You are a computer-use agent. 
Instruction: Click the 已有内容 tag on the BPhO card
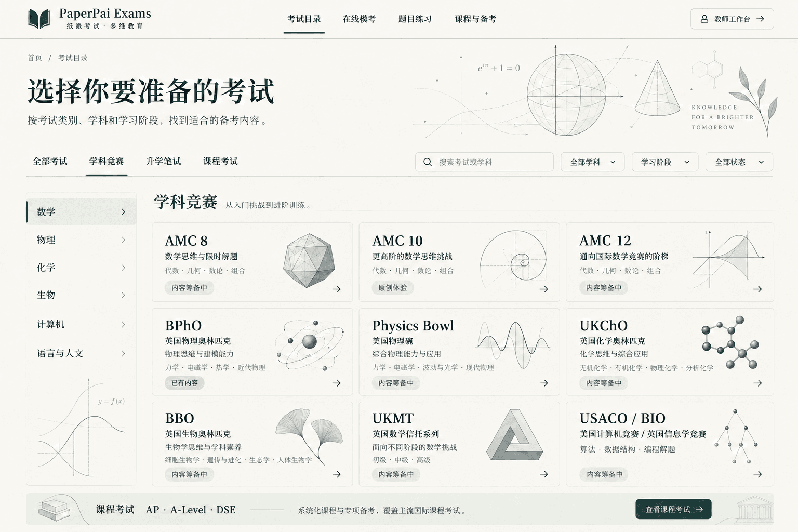184,383
